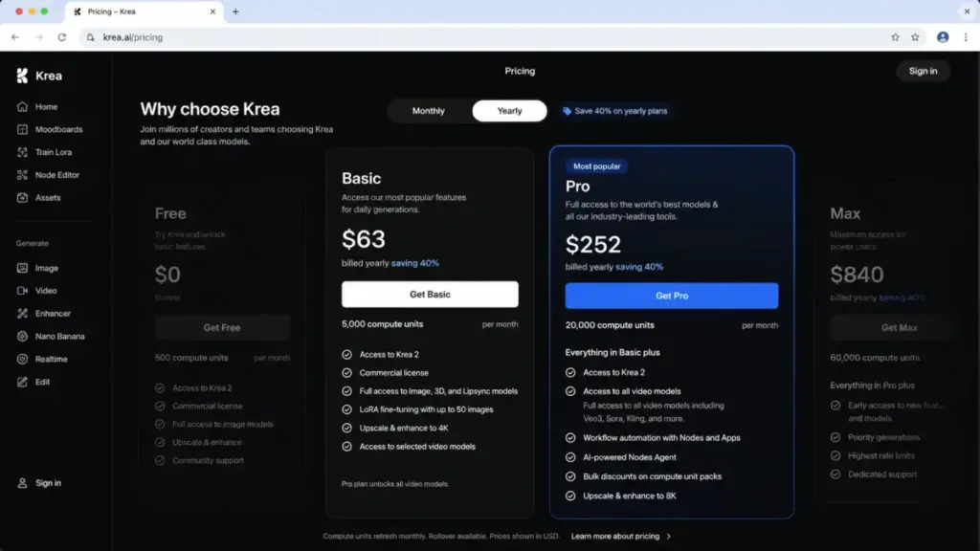The image size is (980, 551).
Task: Open Train Lora in sidebar
Action: pos(54,152)
